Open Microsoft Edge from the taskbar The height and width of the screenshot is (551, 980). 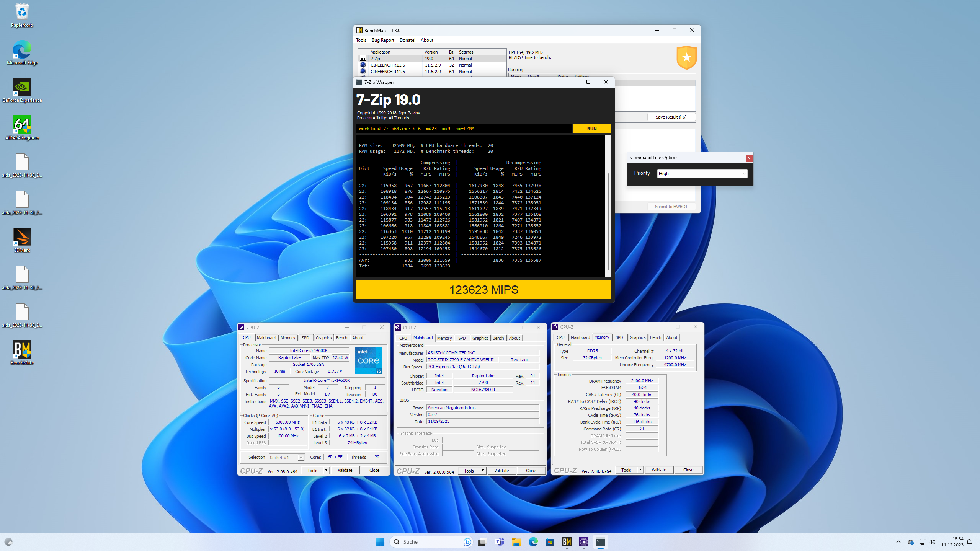532,542
